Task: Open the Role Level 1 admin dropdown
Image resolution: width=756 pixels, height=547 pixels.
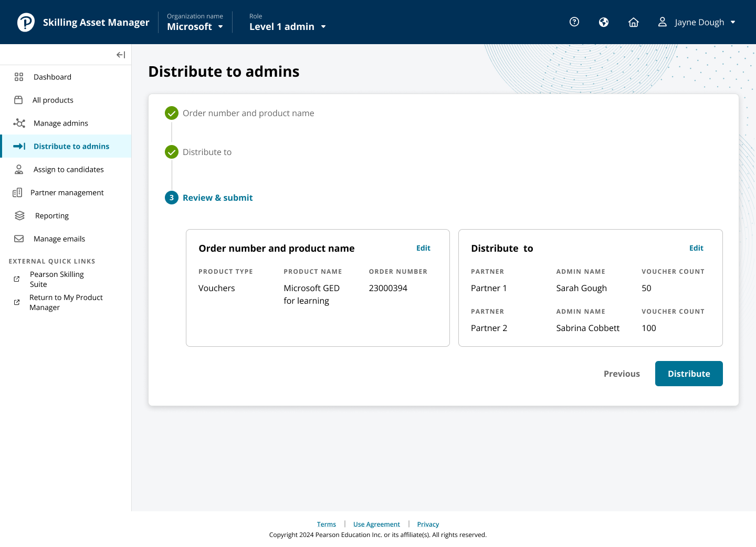Action: (x=288, y=26)
